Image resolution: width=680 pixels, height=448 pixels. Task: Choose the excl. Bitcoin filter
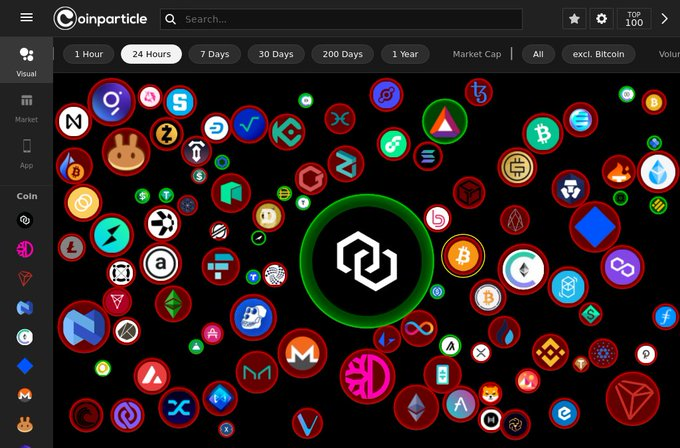pyautogui.click(x=598, y=54)
